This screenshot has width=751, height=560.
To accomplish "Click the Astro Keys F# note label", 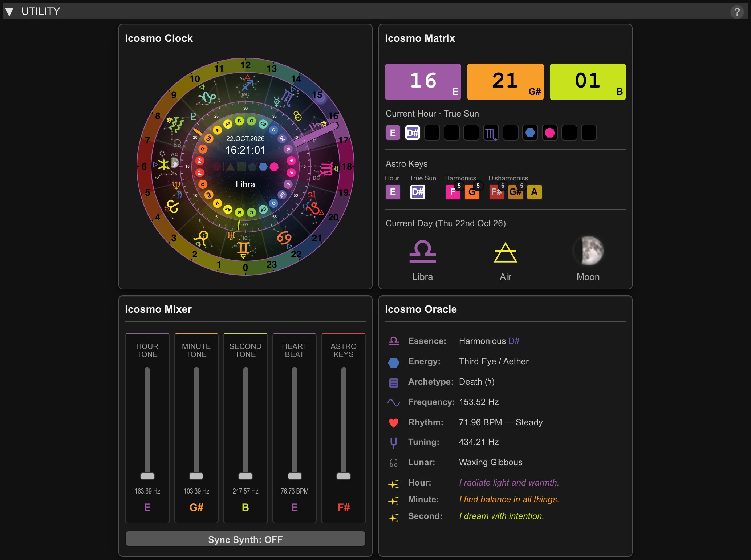I will coord(344,507).
